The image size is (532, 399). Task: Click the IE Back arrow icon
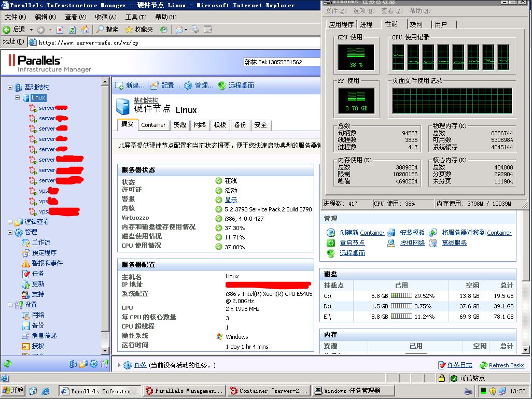pos(6,30)
